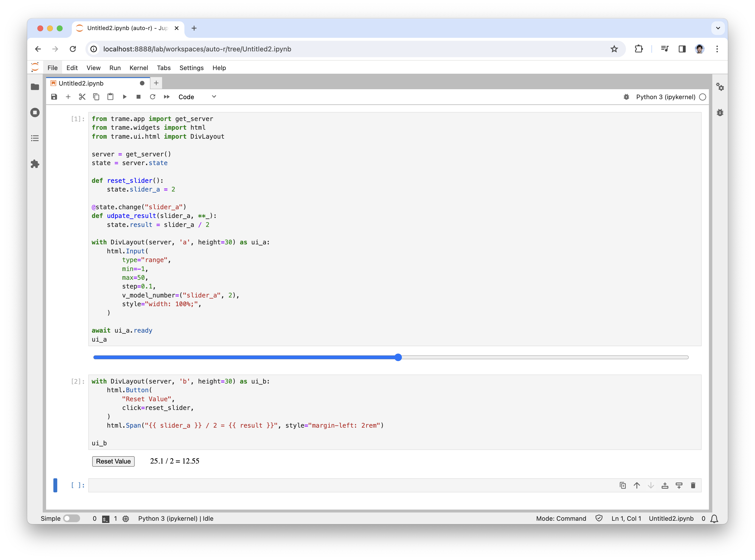755x560 pixels.
Task: Click Python 3 (ipykernel) | Idle status
Action: pyautogui.click(x=176, y=519)
